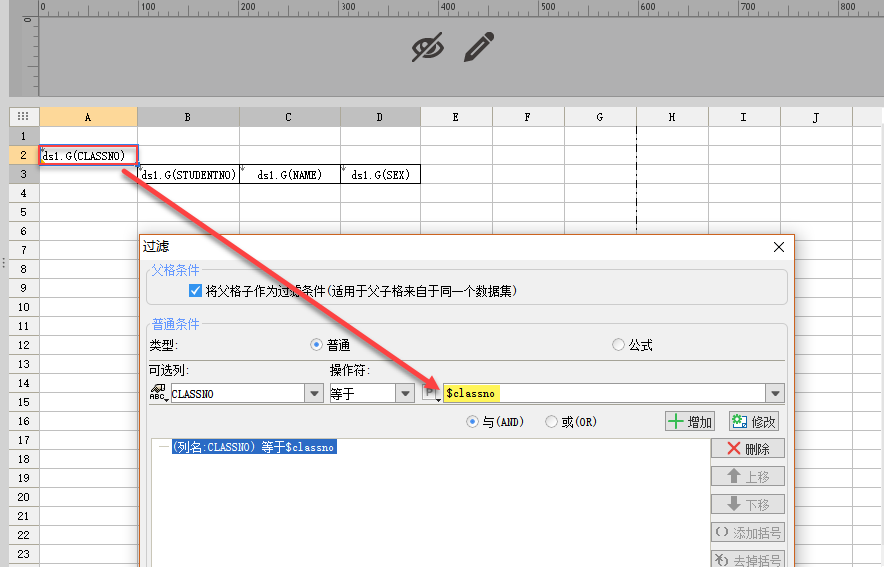Click the 删除 delete button

click(748, 449)
